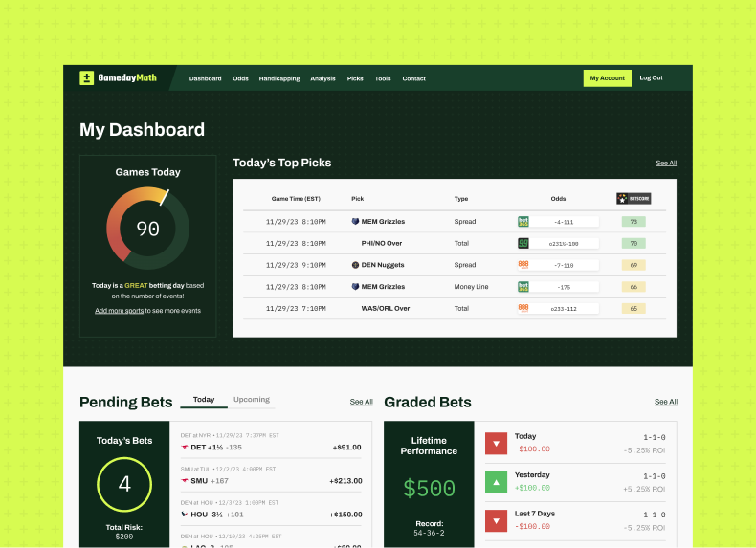This screenshot has width=756, height=548.
Task: Click odds box showing -4-111
Action: 564,222
